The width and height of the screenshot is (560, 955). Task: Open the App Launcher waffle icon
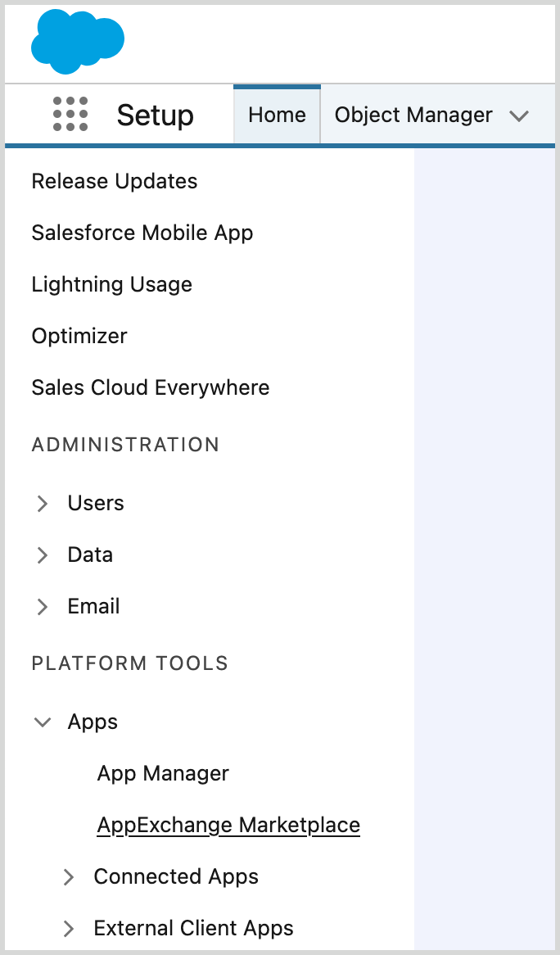click(70, 114)
